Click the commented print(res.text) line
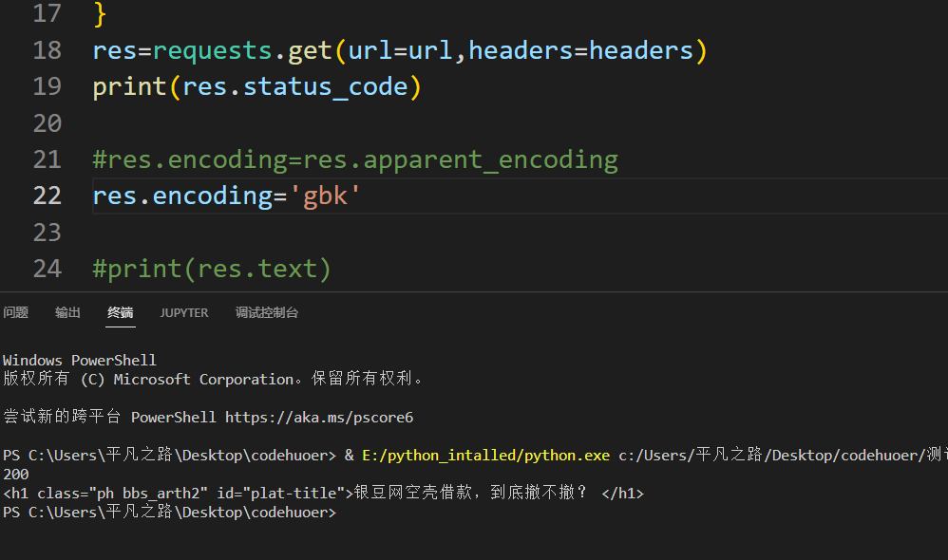 click(x=212, y=270)
